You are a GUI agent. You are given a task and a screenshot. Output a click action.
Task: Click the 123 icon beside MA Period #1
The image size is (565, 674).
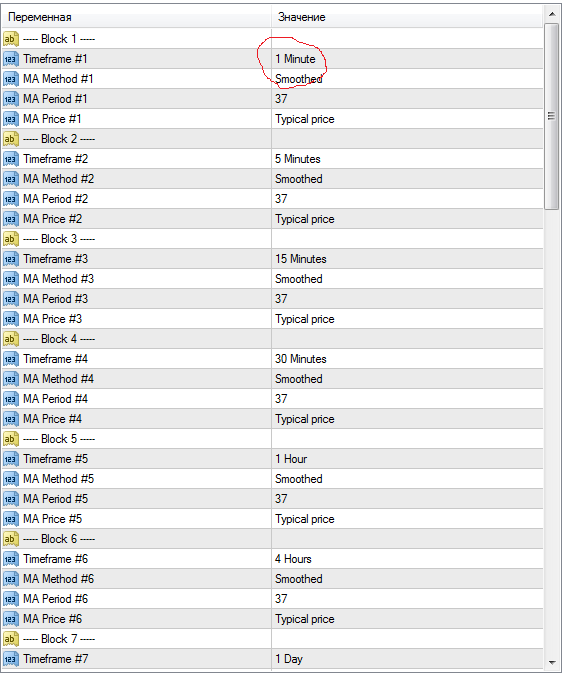pos(11,99)
